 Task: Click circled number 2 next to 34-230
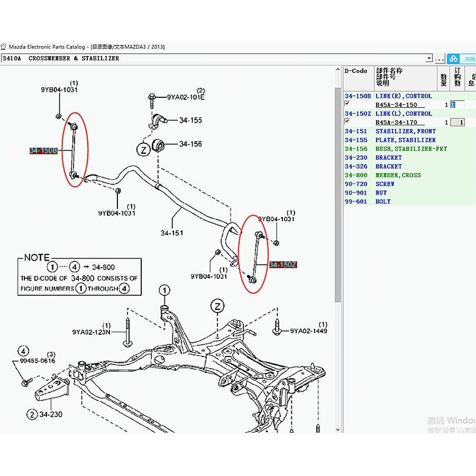[x=32, y=414]
